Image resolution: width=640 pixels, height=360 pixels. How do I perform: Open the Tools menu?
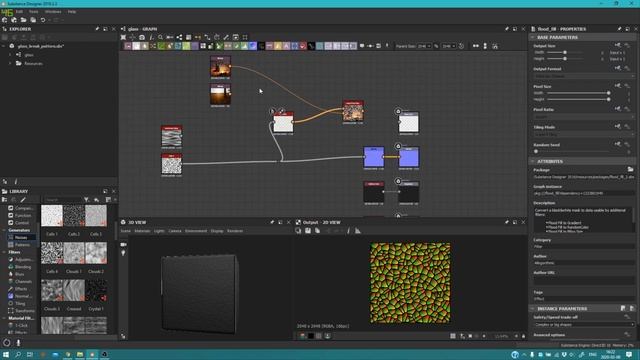pyautogui.click(x=33, y=12)
